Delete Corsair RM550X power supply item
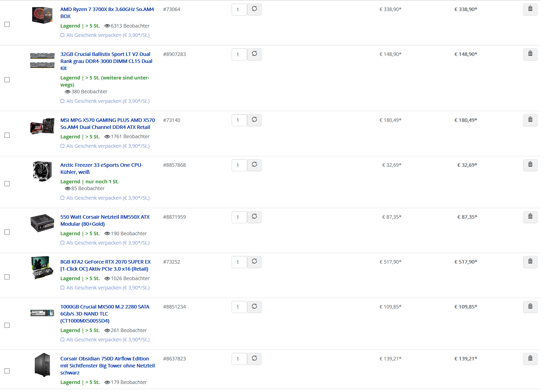549x392 pixels. pos(530,217)
